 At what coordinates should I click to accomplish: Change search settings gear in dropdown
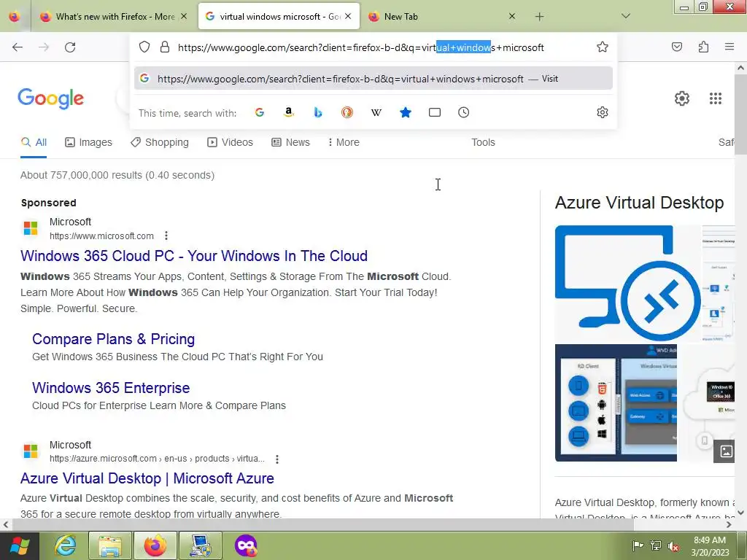(x=602, y=112)
